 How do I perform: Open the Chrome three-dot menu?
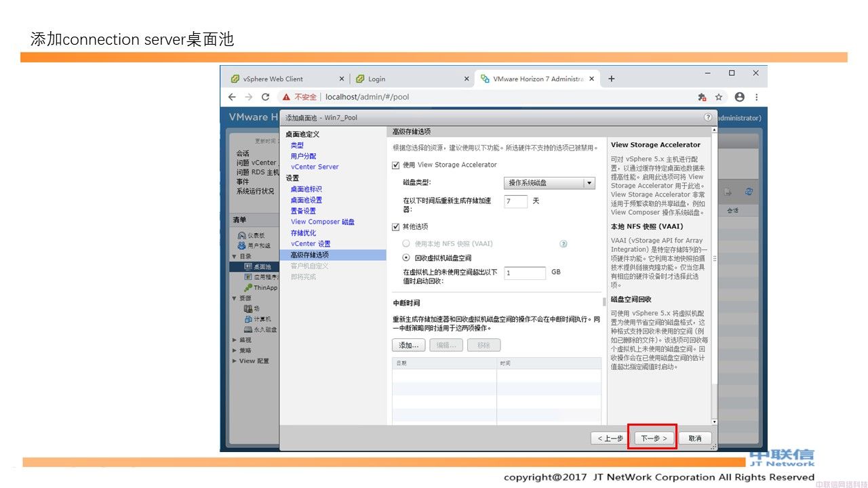click(757, 97)
